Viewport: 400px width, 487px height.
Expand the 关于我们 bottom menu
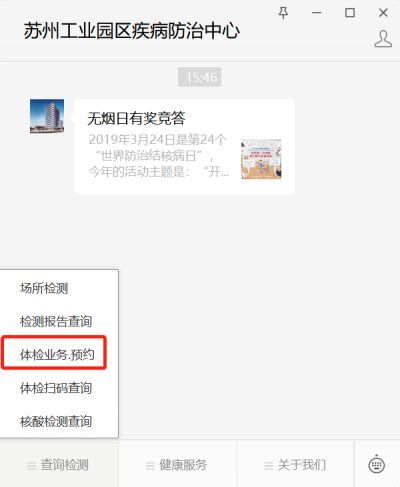pyautogui.click(x=295, y=464)
